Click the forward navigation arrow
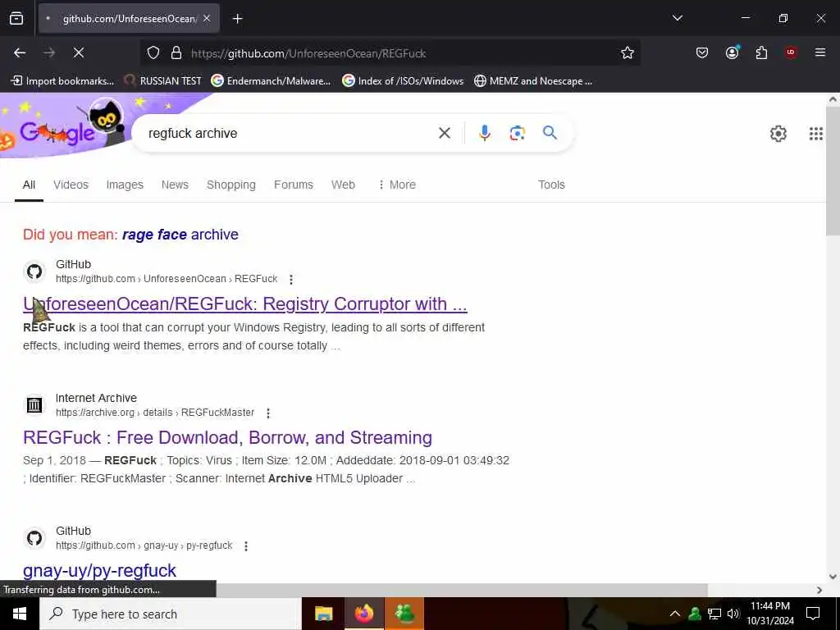Viewport: 840px width, 630px height. tap(49, 52)
